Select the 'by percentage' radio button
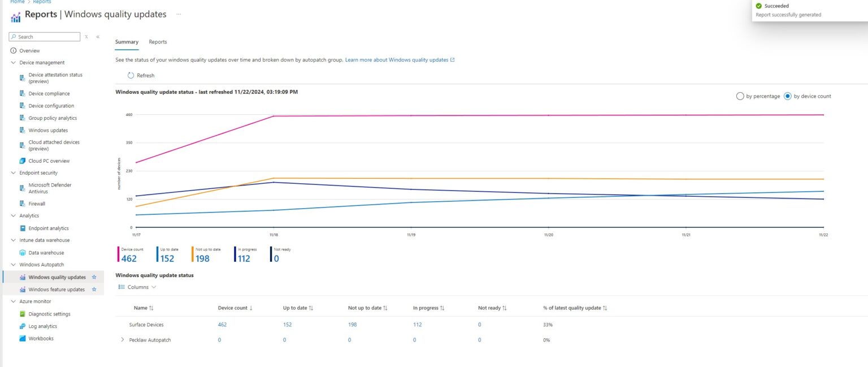Image resolution: width=868 pixels, height=367 pixels. (740, 96)
